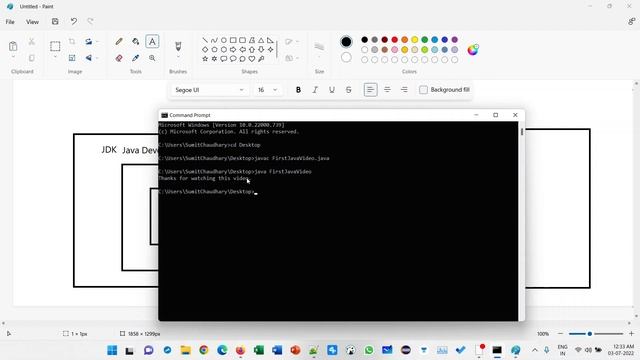The height and width of the screenshot is (360, 640).
Task: Select the Text tool
Action: 152,41
